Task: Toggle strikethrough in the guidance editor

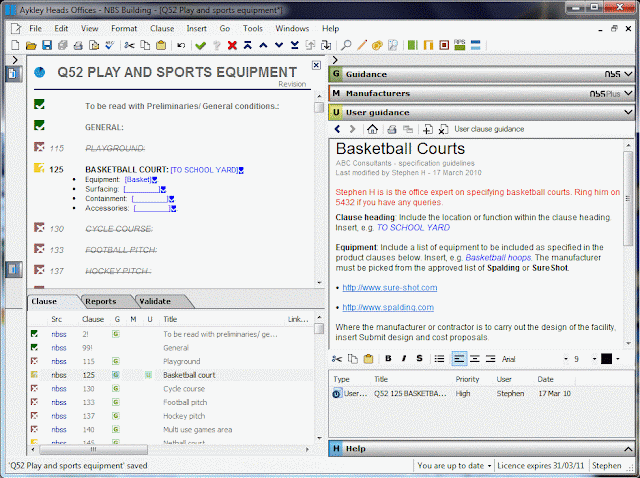Action: (419, 359)
